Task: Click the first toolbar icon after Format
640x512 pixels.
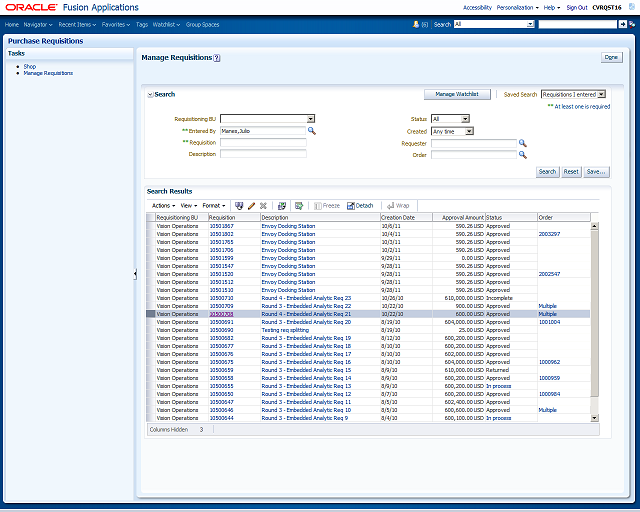Action: (239, 206)
